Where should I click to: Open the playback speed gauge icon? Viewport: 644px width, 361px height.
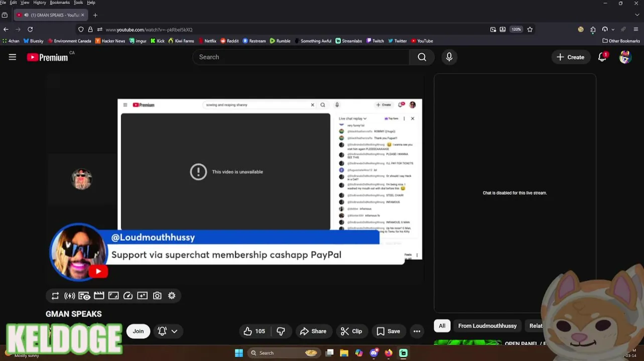coord(128,296)
